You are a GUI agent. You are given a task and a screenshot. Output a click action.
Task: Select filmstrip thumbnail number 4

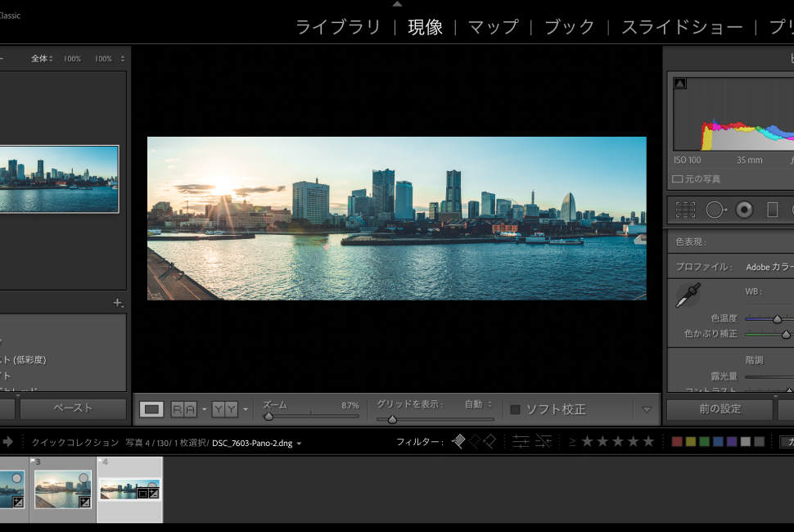pyautogui.click(x=130, y=489)
